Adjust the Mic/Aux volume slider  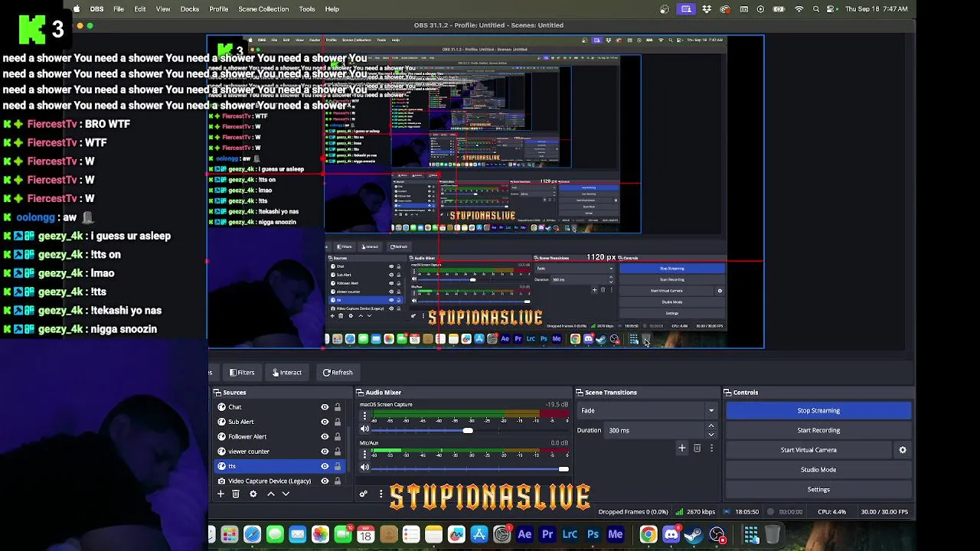coord(563,468)
